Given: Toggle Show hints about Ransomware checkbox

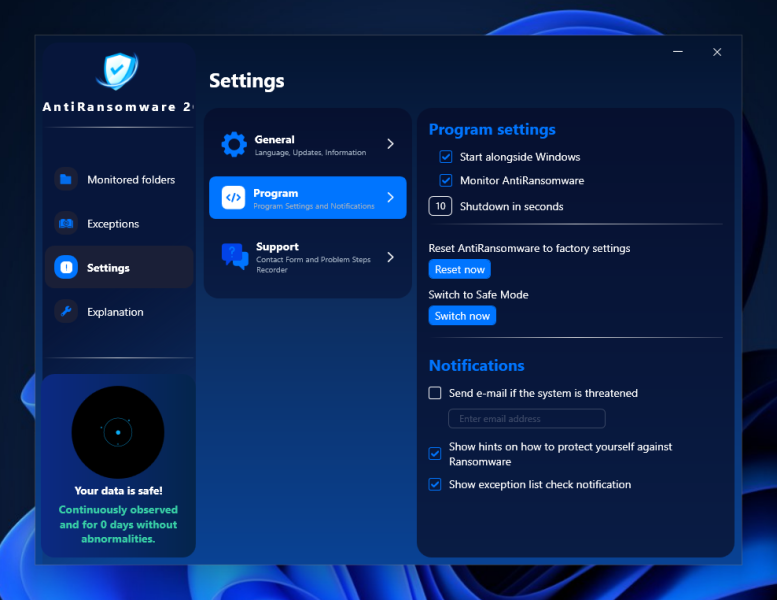Looking at the screenshot, I should coord(435,453).
